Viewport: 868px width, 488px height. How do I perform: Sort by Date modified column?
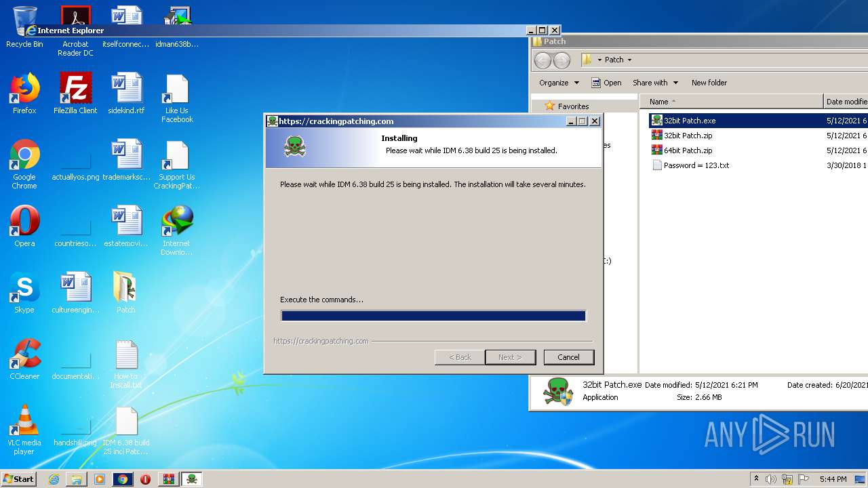846,102
